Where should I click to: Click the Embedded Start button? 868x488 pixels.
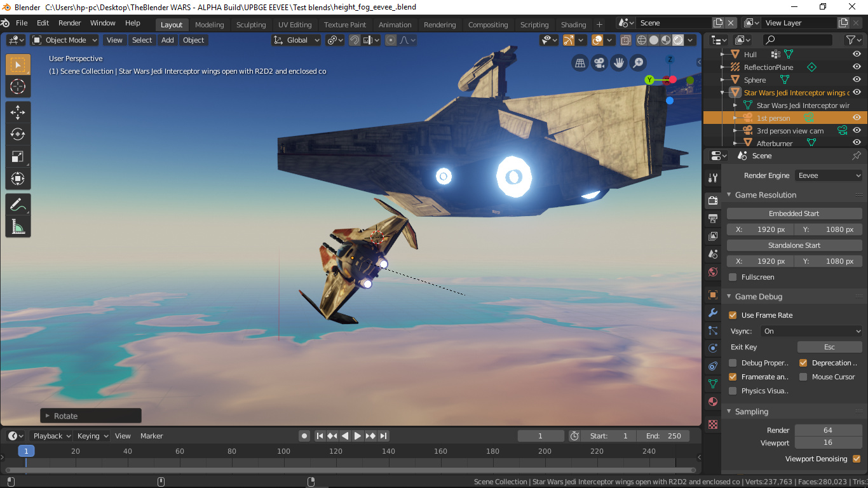[794, 213]
